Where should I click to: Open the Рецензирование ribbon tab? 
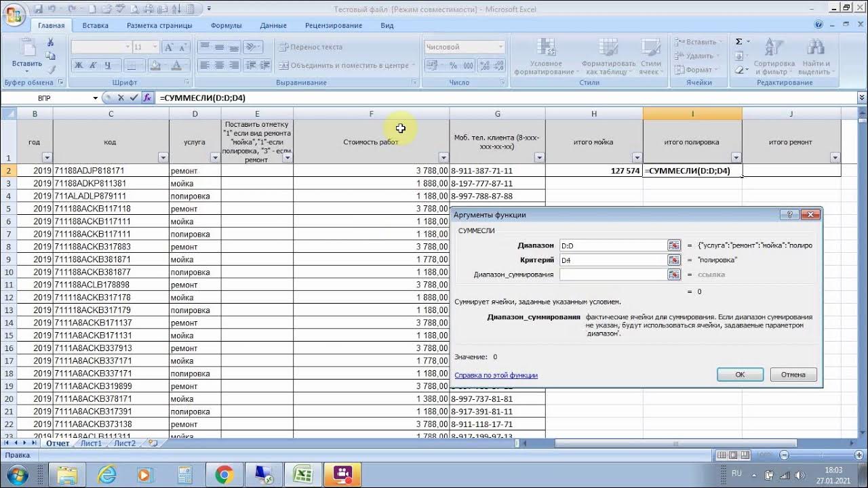(333, 26)
